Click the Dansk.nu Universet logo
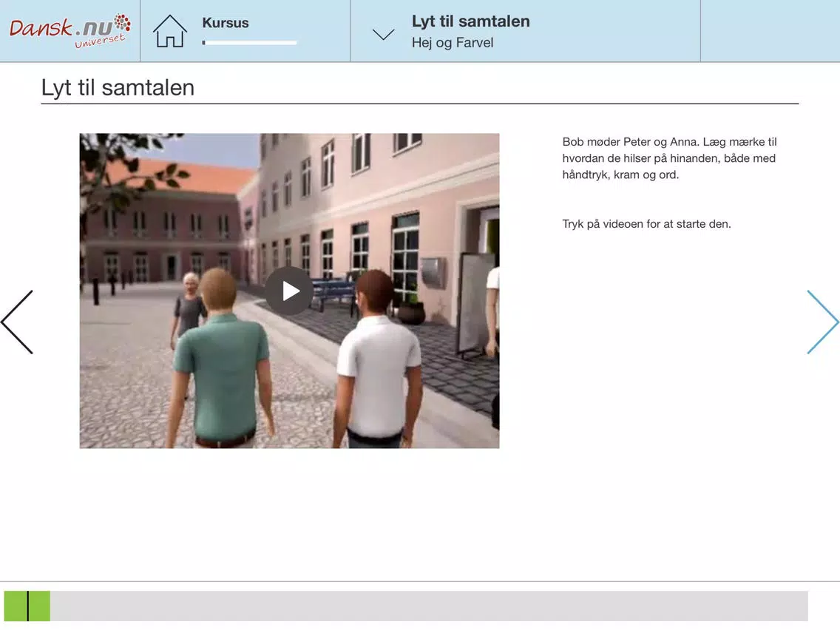 [70, 30]
